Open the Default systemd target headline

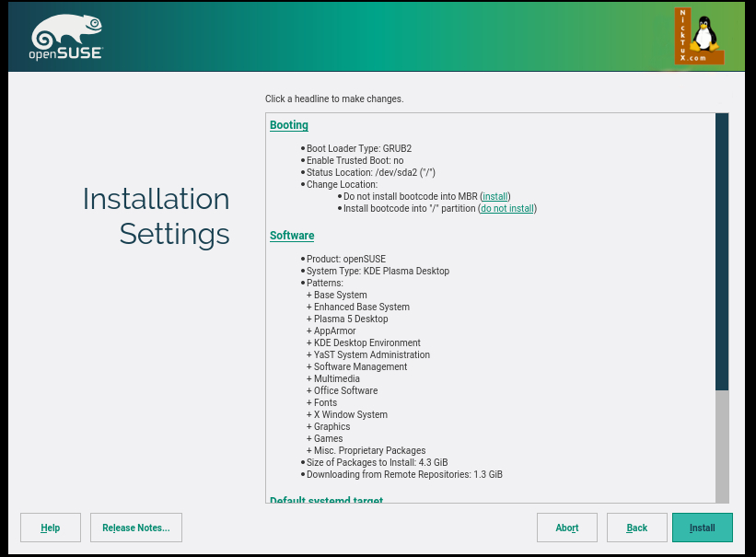pos(326,500)
